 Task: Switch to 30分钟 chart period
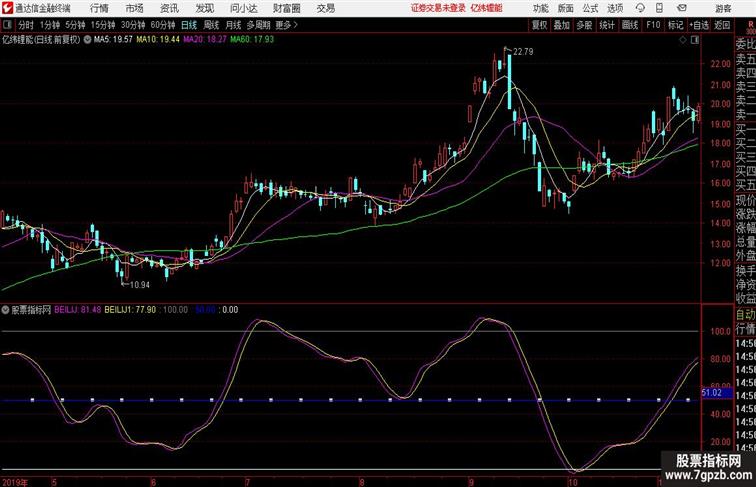click(133, 25)
